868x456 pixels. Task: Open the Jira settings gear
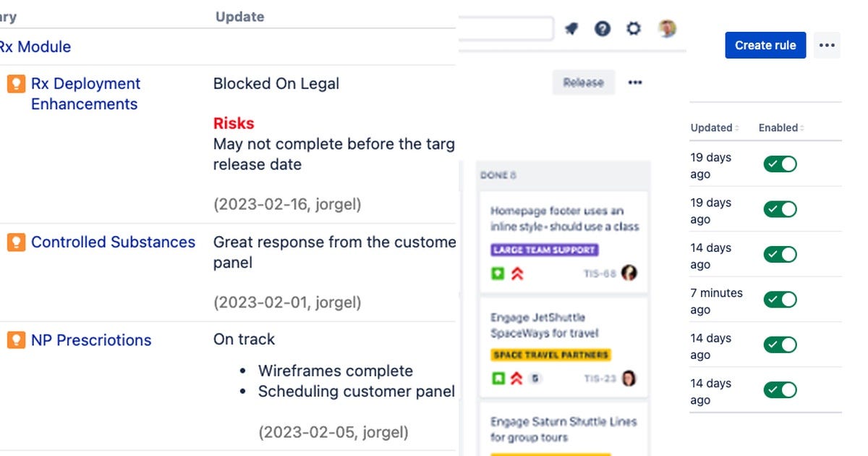point(633,28)
